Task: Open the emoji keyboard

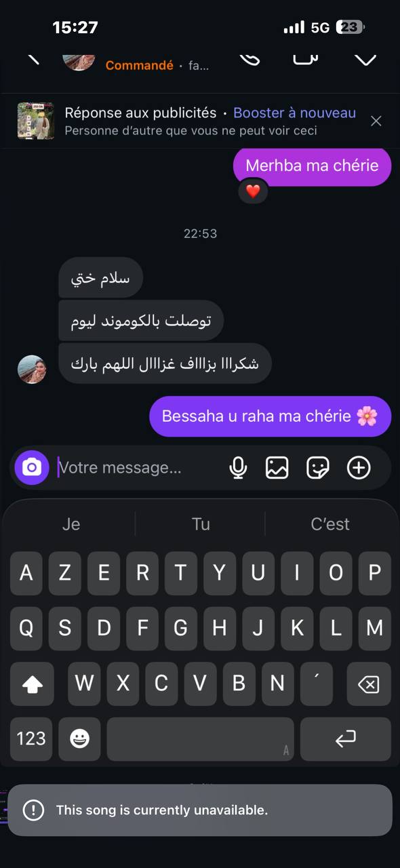Action: click(79, 738)
